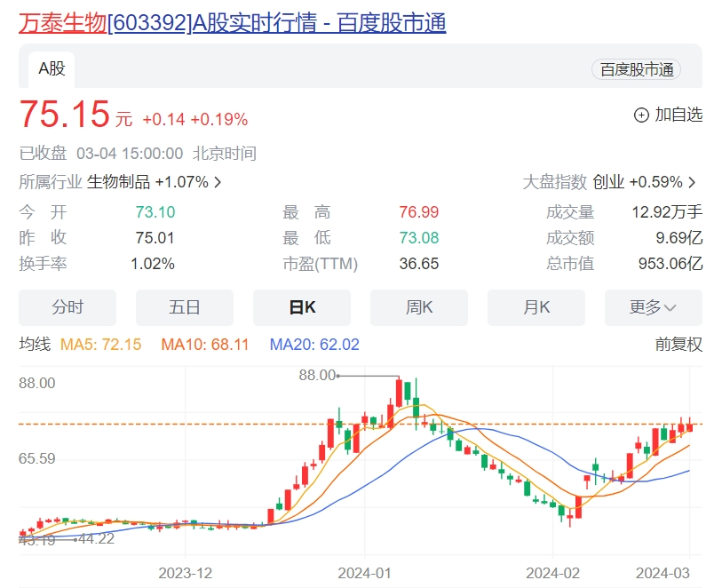This screenshot has height=588, width=714.
Task: Open the 万泰生物[603392]A股实时行情 title link
Action: (233, 23)
